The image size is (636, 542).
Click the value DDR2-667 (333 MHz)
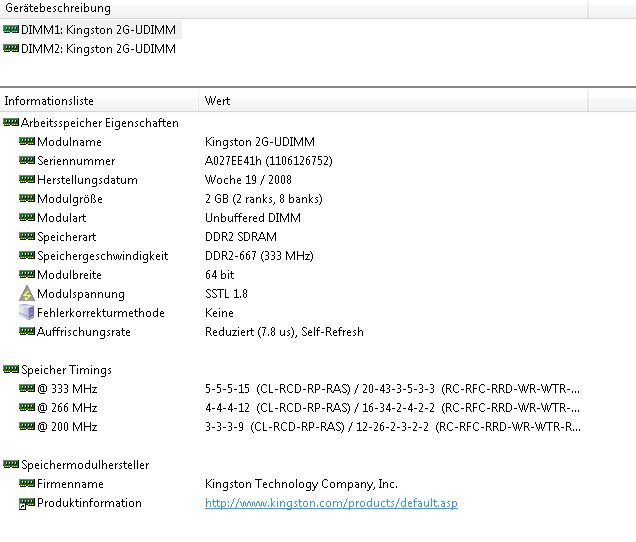pos(259,256)
